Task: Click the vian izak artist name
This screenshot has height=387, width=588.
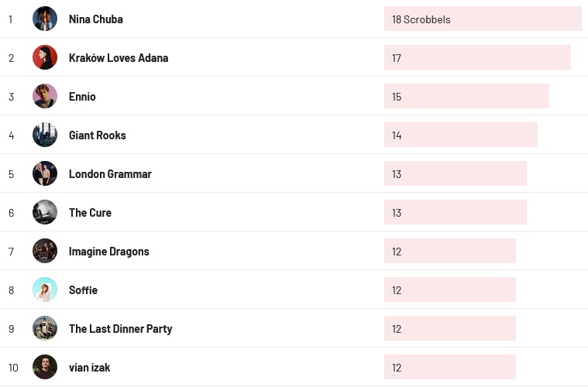Action: (89, 368)
